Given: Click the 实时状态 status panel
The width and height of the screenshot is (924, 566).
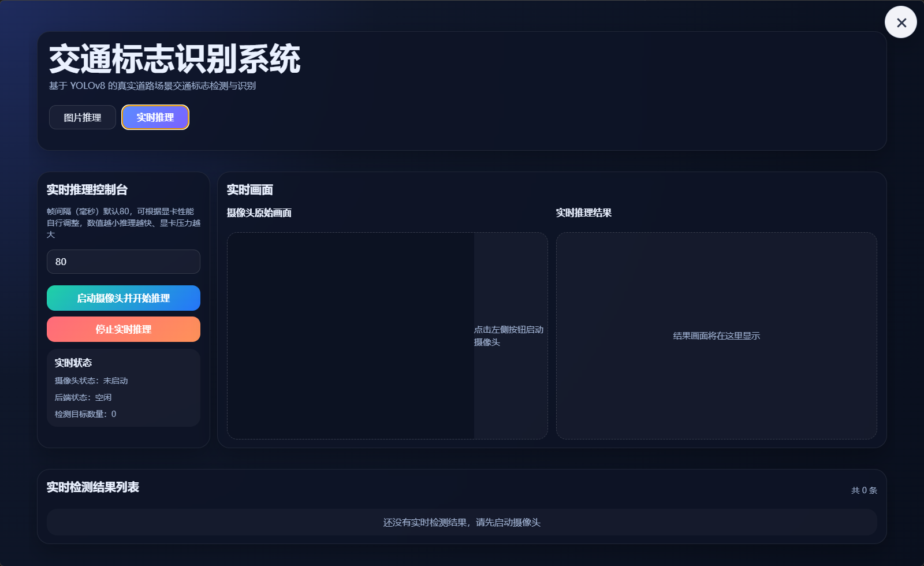Looking at the screenshot, I should coord(123,388).
